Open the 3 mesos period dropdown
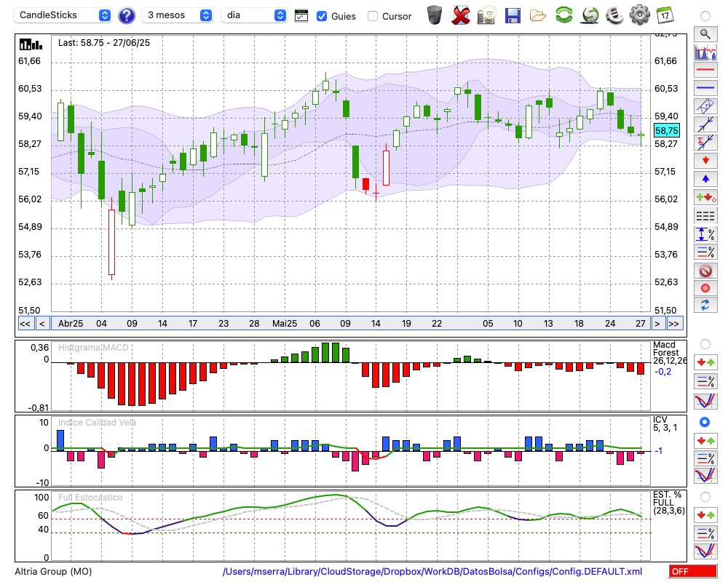Image resolution: width=728 pixels, height=582 pixels. (x=178, y=15)
